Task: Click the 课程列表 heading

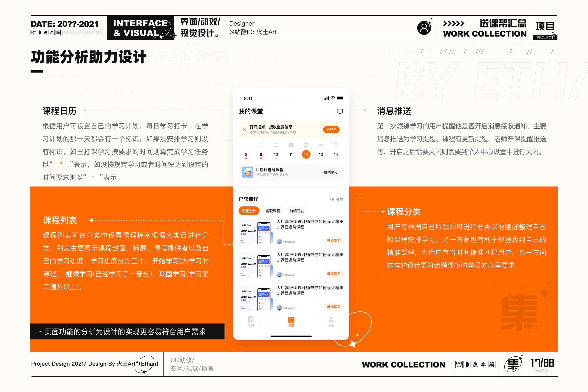Action: [x=60, y=220]
